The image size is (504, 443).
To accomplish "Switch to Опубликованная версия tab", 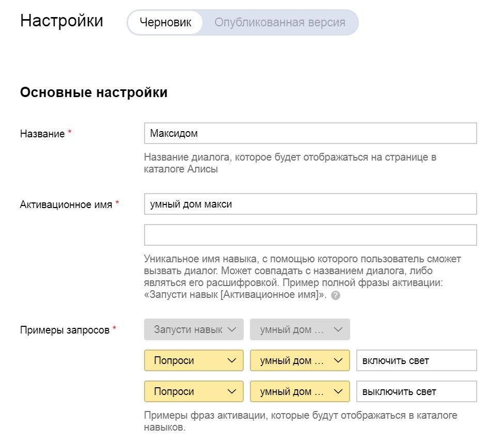I will pos(280,23).
